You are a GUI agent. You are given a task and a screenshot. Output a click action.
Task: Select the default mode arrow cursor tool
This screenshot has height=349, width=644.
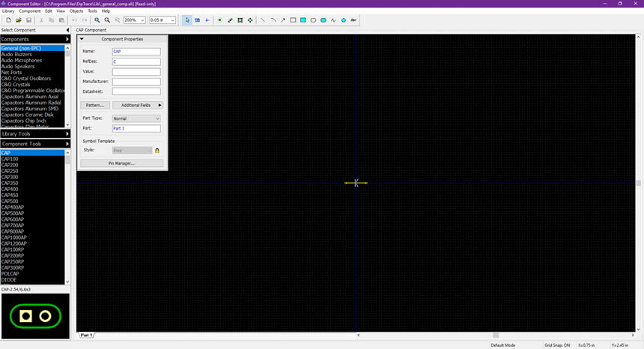point(187,20)
